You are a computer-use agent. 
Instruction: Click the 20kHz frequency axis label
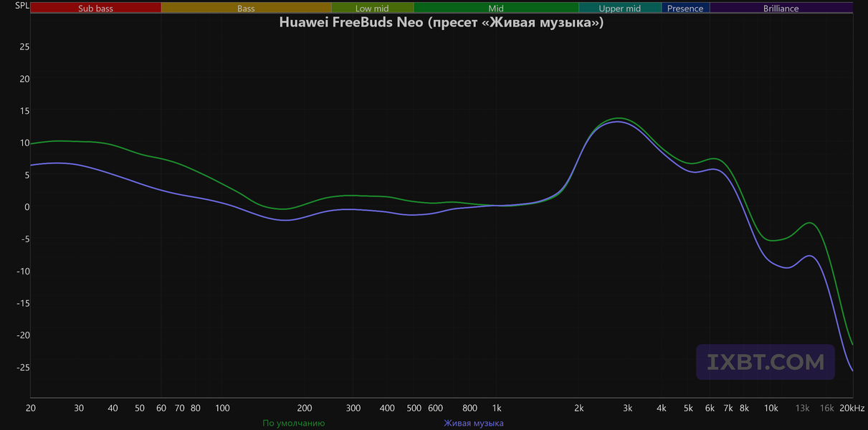click(x=852, y=408)
